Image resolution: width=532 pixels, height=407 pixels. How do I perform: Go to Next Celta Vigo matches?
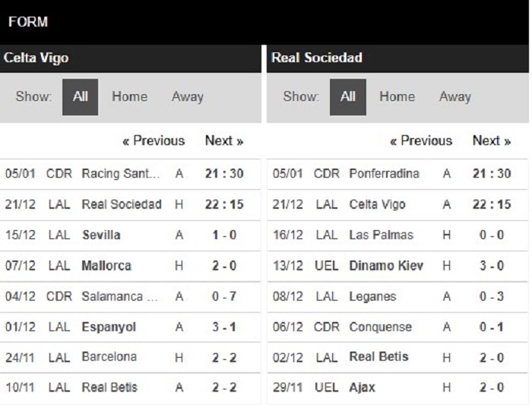(x=224, y=140)
